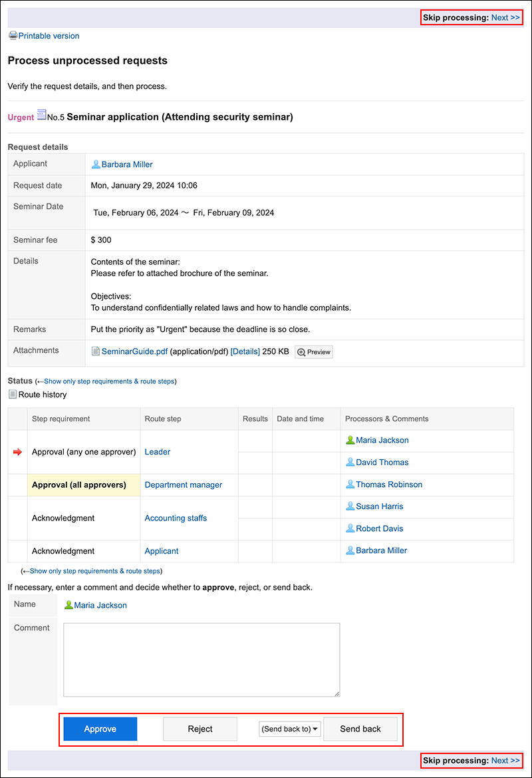Click Maria Jackson's green user icon in route table
Image resolution: width=532 pixels, height=778 pixels.
coord(350,440)
